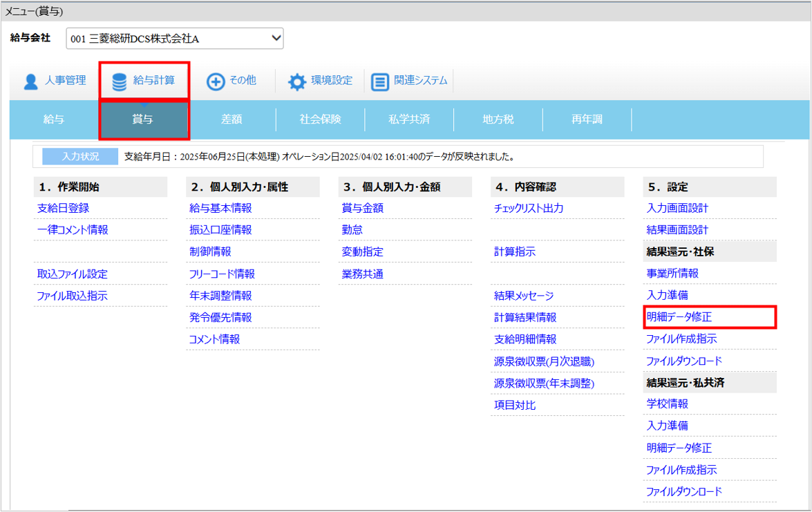Click the 環境設定 gear icon
Viewport: 812px width, 512px height.
(x=296, y=82)
